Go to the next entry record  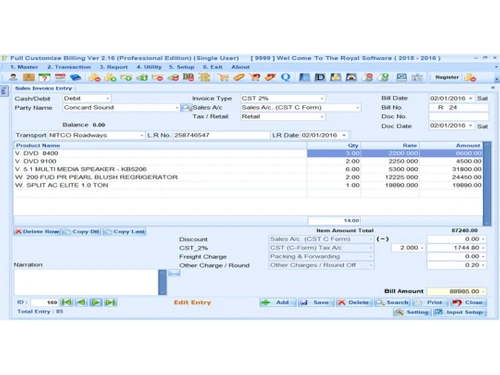tap(96, 302)
